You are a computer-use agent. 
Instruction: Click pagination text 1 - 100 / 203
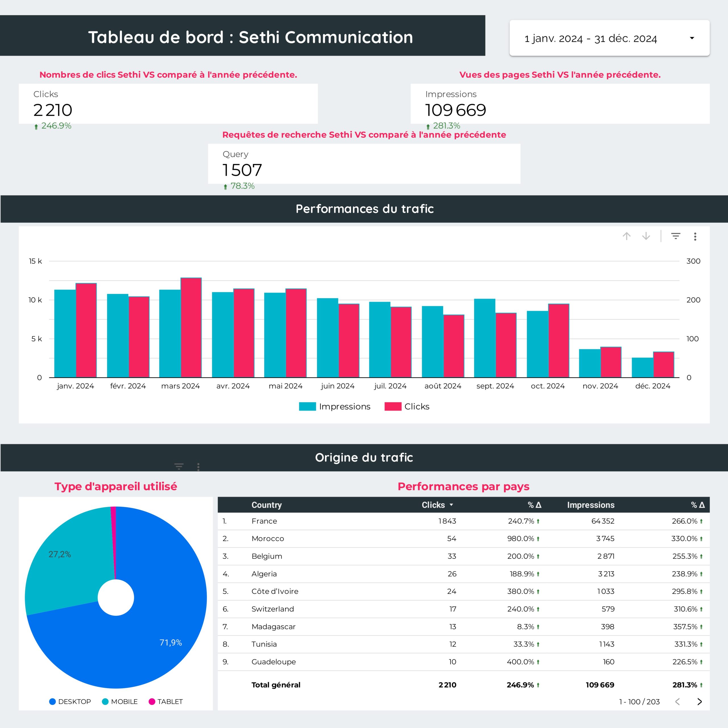(640, 702)
